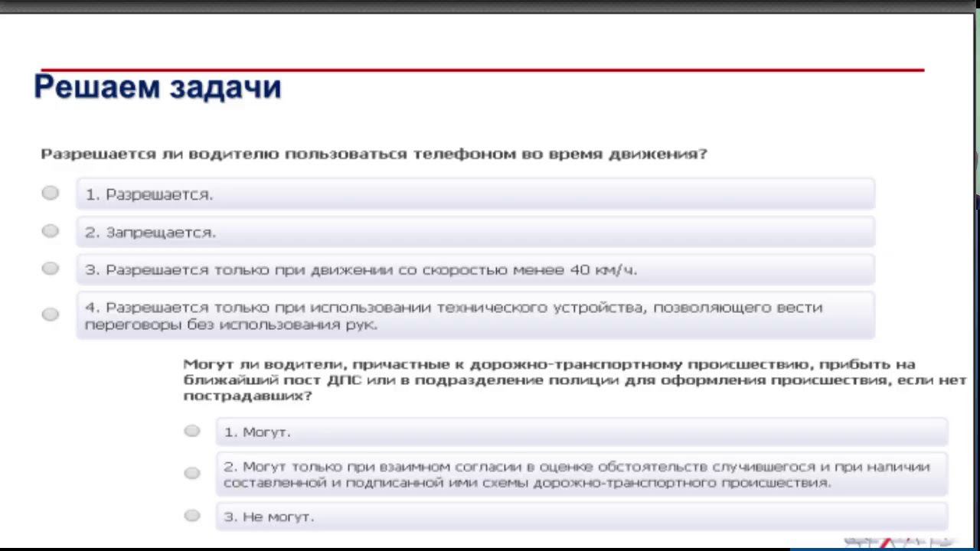
Task: Click answer box about speed under 40 км/ч
Action: [x=475, y=269]
